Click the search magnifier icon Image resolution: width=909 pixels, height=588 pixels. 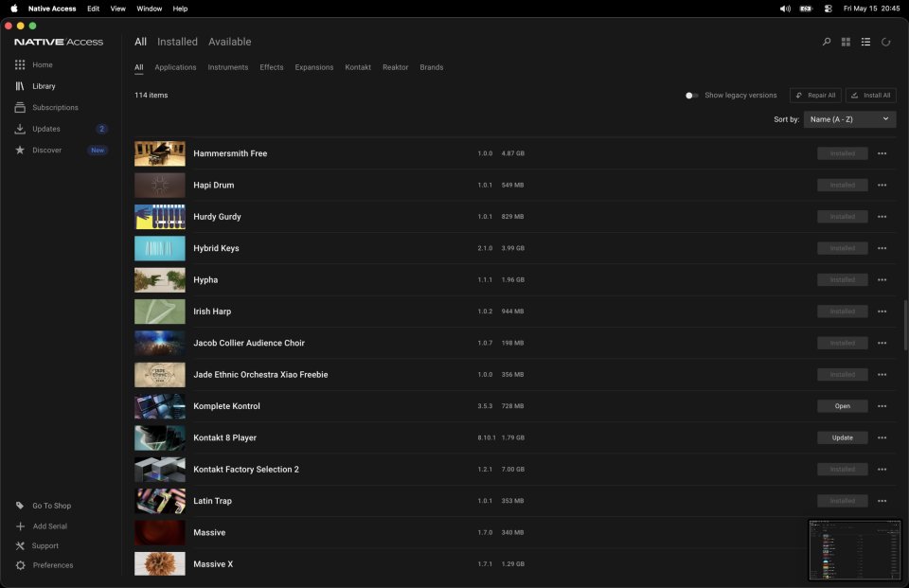click(826, 42)
